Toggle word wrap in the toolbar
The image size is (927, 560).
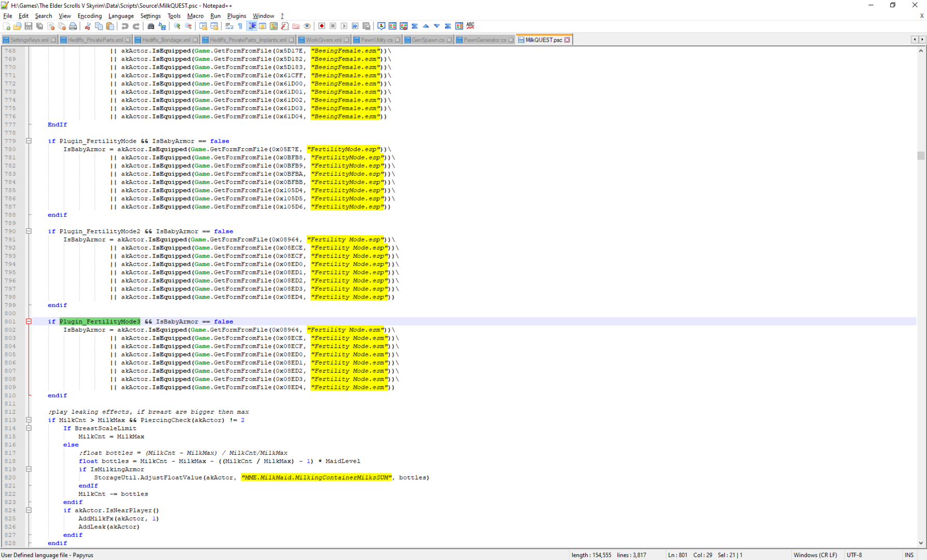(x=229, y=26)
